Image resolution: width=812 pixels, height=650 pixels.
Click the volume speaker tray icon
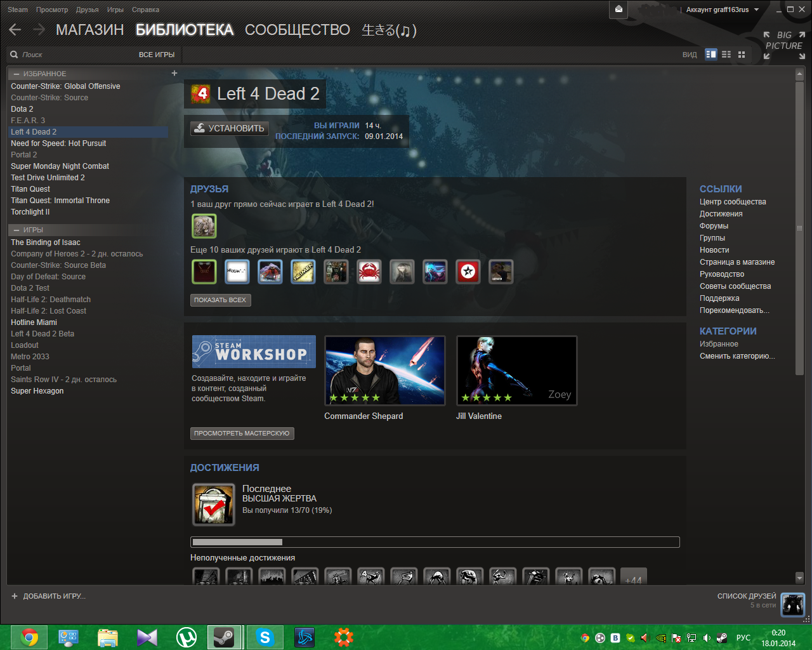coord(707,638)
